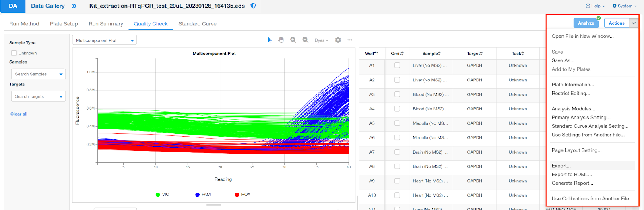
Task: Check Omit box for well A1
Action: tap(397, 65)
